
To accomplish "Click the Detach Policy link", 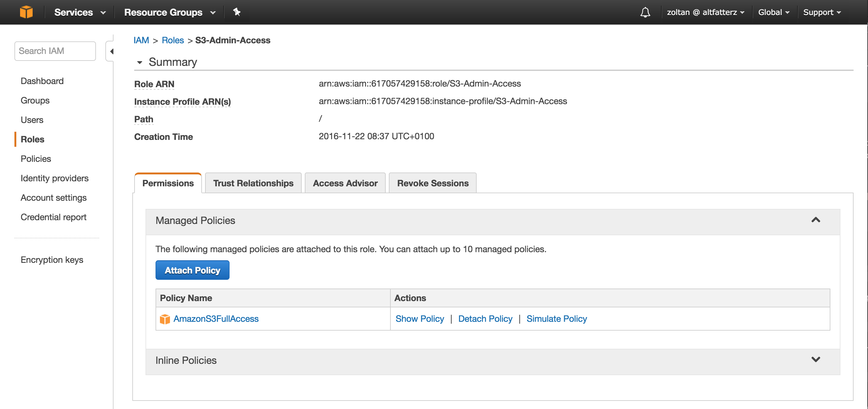I will tap(485, 318).
